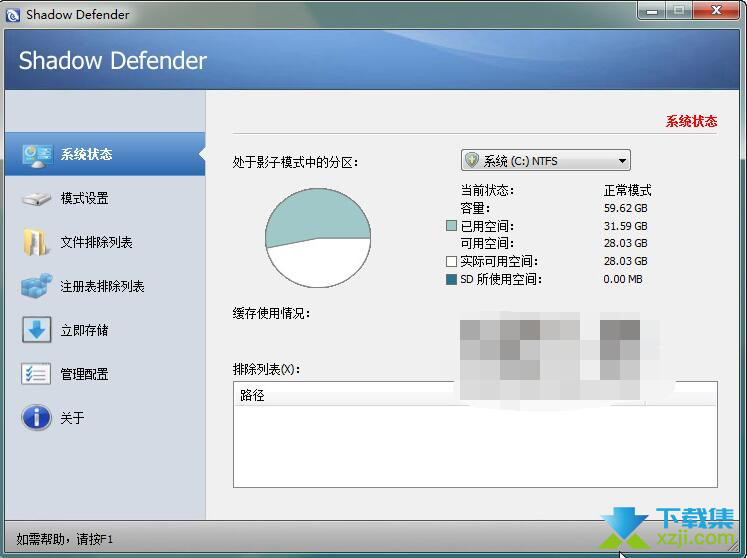Click the 注册表排除列表 cubes icon

coord(37,285)
